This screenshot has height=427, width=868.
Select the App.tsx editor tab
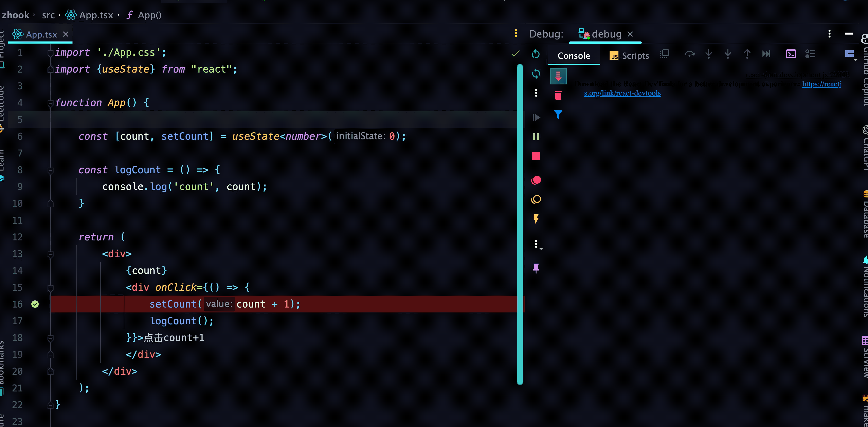point(40,34)
